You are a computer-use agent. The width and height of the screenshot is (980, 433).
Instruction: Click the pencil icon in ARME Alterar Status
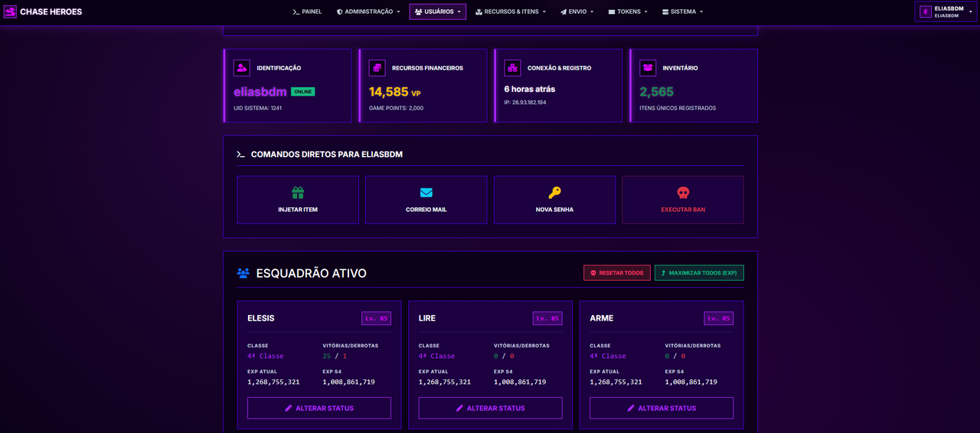click(x=631, y=408)
